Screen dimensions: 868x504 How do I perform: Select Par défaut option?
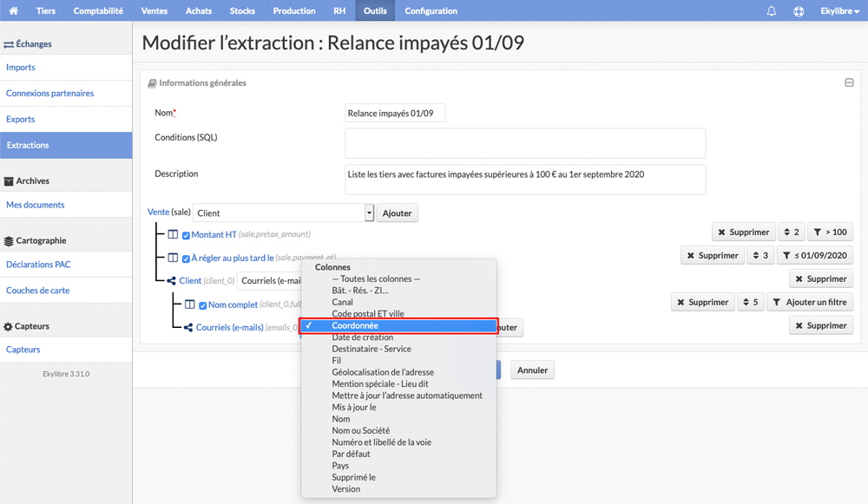pos(398,454)
